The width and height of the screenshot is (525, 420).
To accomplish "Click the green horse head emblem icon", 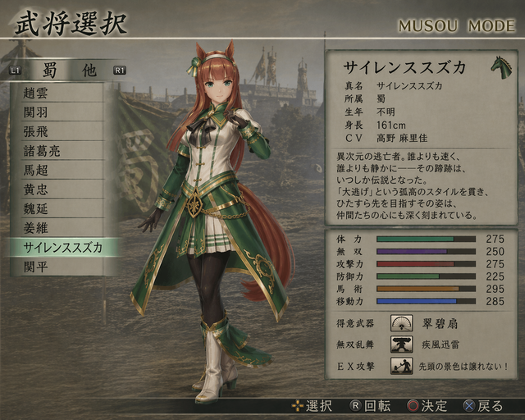I will point(501,67).
